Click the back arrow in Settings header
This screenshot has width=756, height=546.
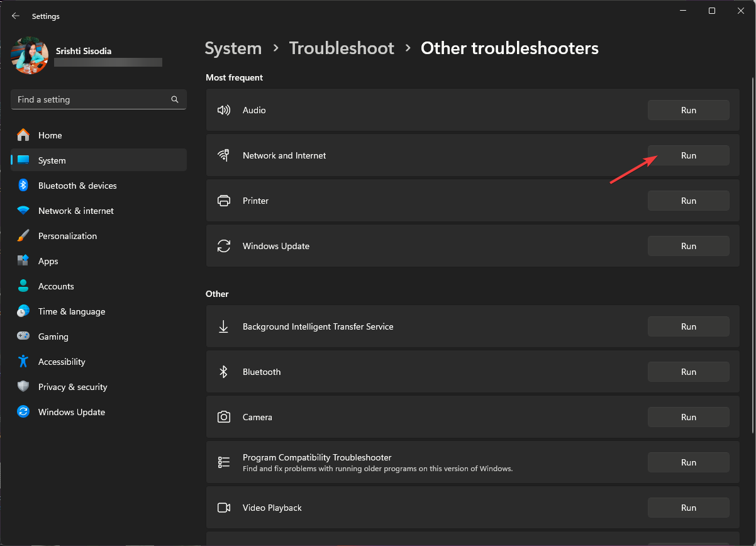tap(16, 16)
